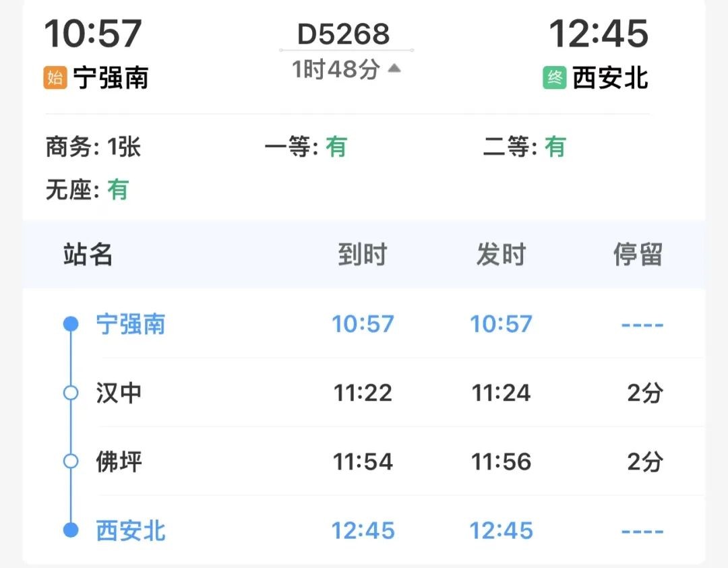
Task: Click the hollow dot beside 汉中
Action: (71, 393)
